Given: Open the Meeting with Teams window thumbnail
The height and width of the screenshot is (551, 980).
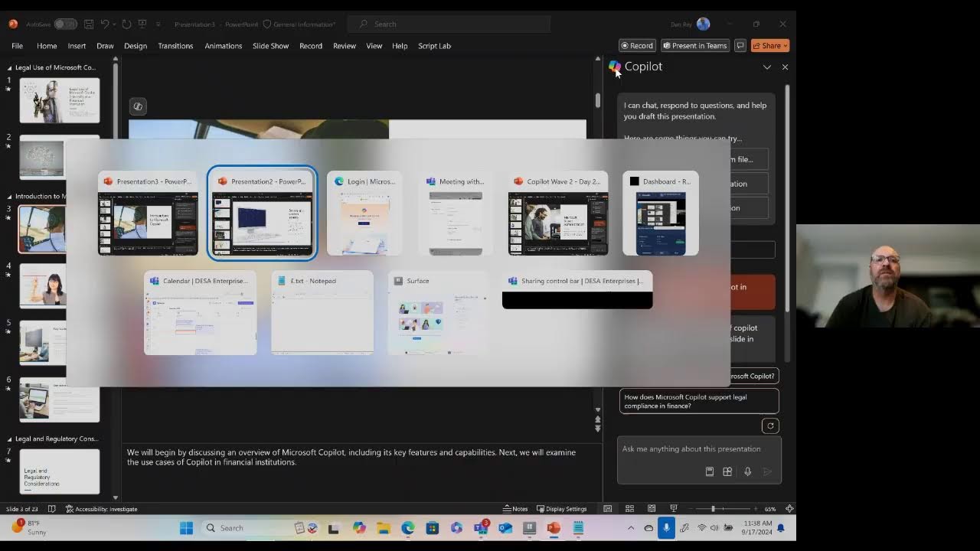Looking at the screenshot, I should pyautogui.click(x=456, y=214).
